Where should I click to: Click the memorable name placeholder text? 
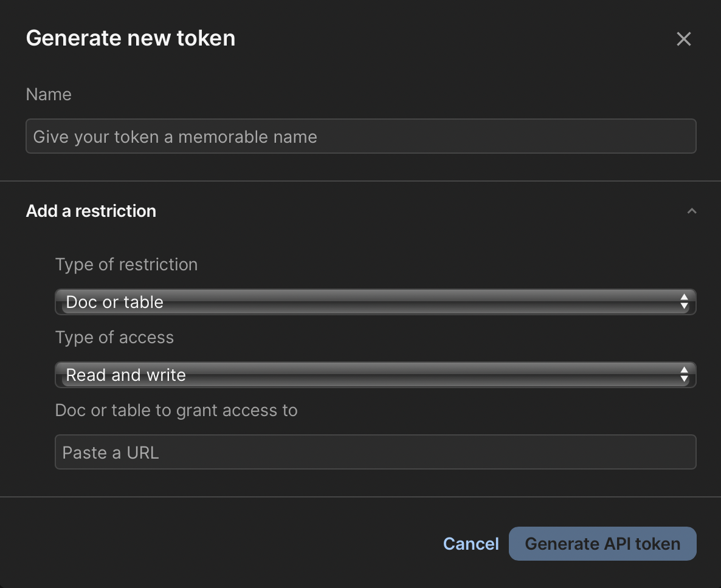(x=175, y=137)
